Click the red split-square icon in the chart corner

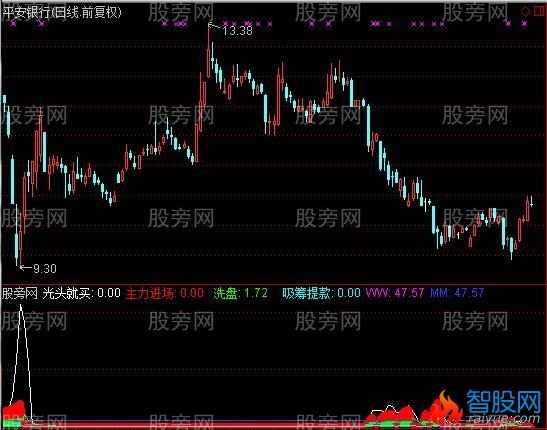click(x=540, y=11)
